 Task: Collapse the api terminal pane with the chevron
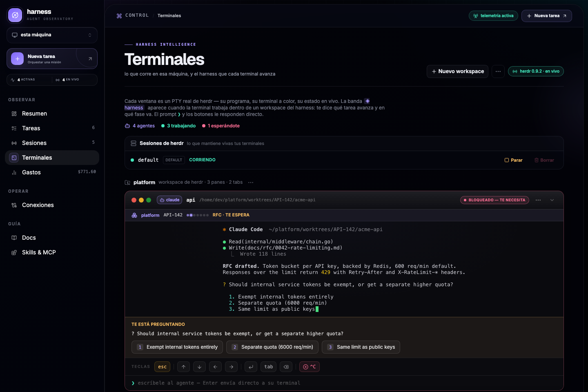tap(552, 200)
